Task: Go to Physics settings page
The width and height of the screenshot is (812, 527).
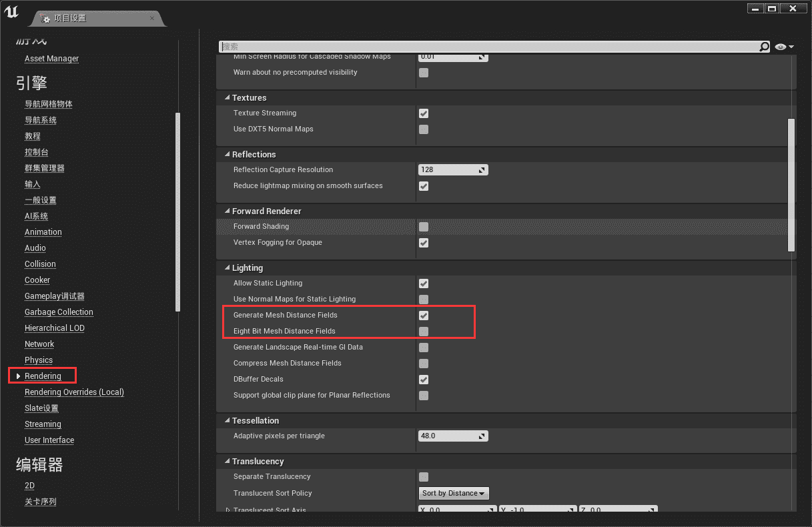Action: point(39,360)
